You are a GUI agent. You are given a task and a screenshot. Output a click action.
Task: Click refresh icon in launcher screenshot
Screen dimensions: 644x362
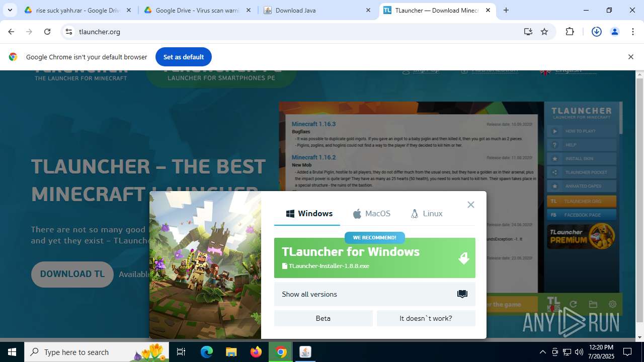click(573, 304)
